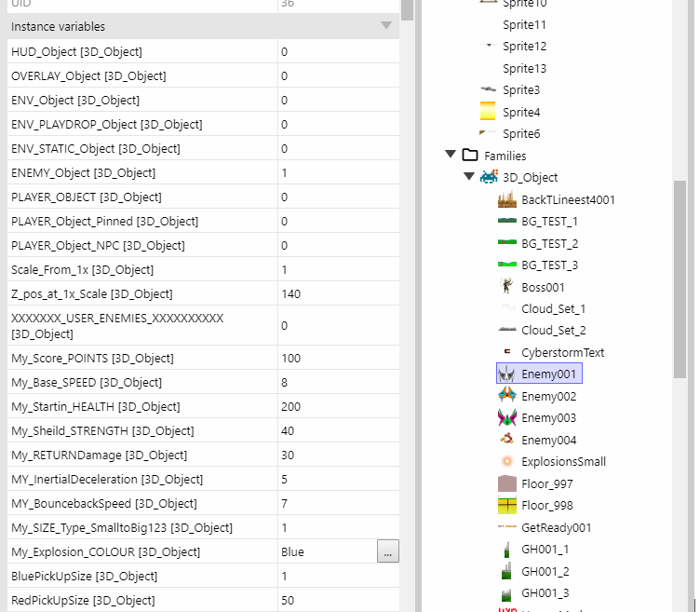Click the My_SIZE_Type_SmalltoBig123 variable name
This screenshot has height=612, width=700.
click(122, 527)
